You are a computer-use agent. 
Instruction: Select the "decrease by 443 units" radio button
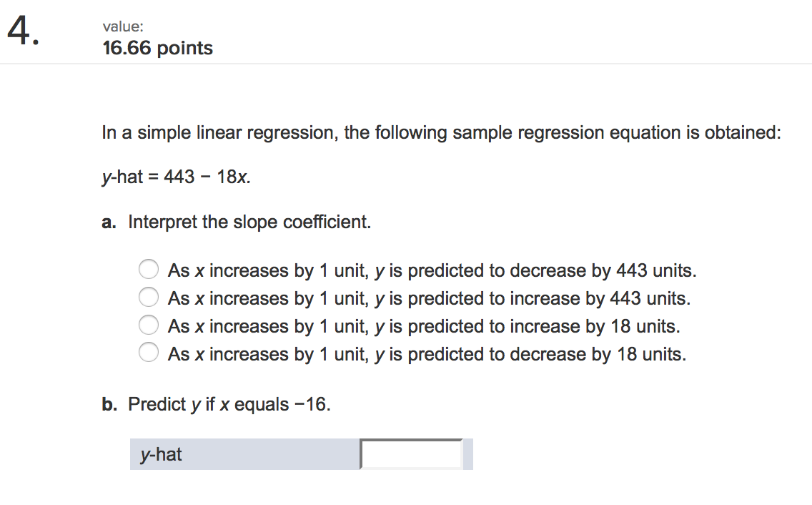point(149,269)
